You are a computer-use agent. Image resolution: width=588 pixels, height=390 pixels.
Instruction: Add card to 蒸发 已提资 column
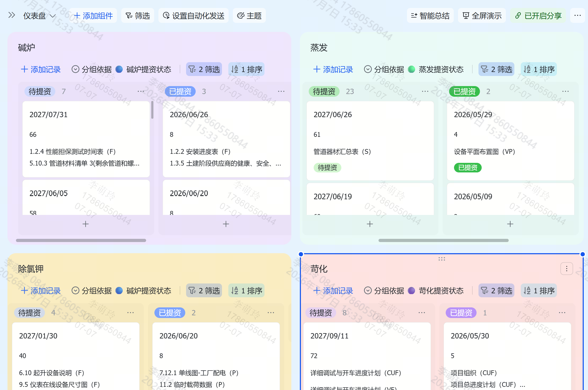coord(510,224)
